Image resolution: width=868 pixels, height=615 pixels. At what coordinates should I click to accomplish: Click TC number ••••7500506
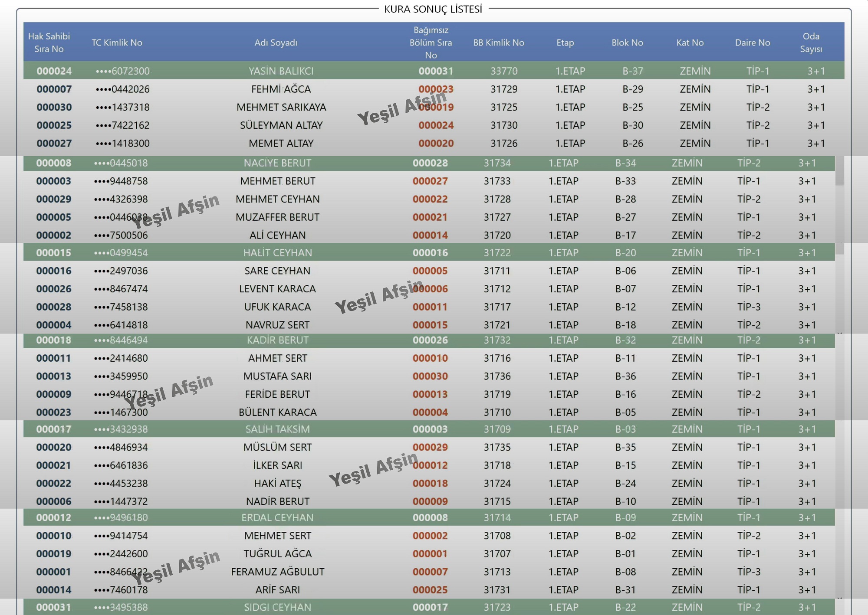pyautogui.click(x=121, y=235)
